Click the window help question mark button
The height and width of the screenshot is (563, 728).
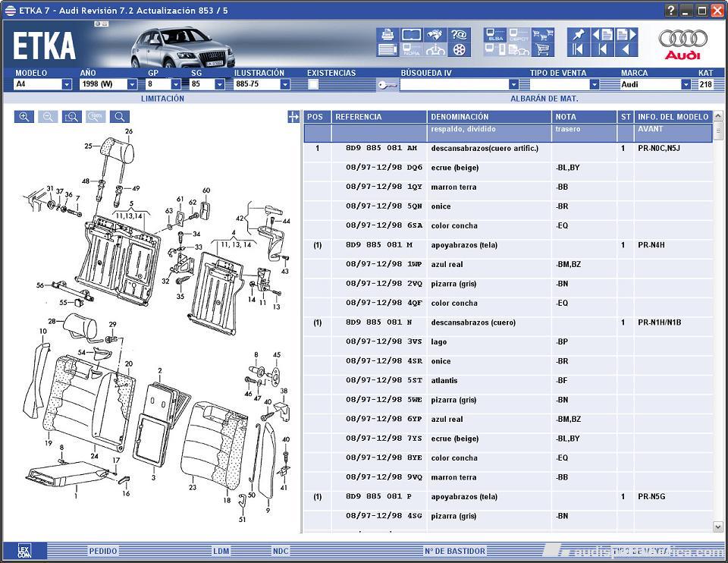670,10
